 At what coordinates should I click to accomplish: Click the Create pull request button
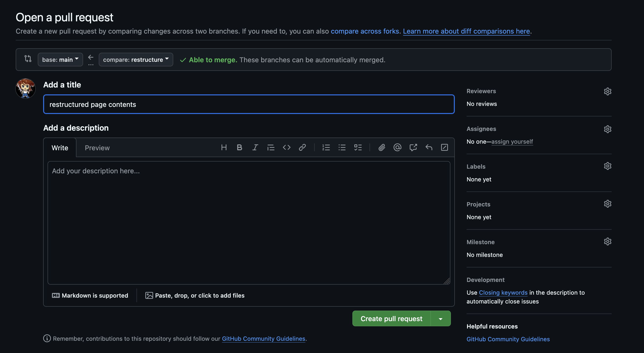pyautogui.click(x=392, y=318)
